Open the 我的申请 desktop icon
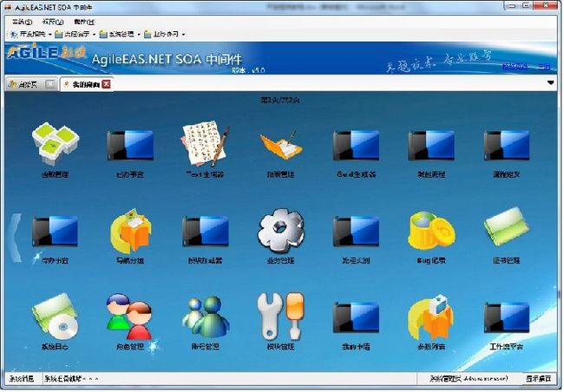The image size is (564, 392). (x=356, y=317)
